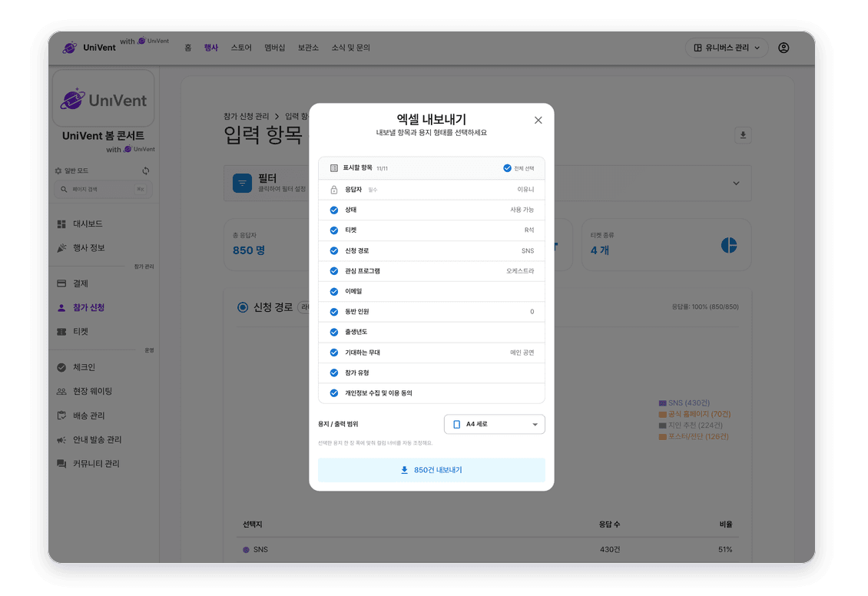Click the download icon button at page top
This screenshot has width=868, height=596.
743,135
